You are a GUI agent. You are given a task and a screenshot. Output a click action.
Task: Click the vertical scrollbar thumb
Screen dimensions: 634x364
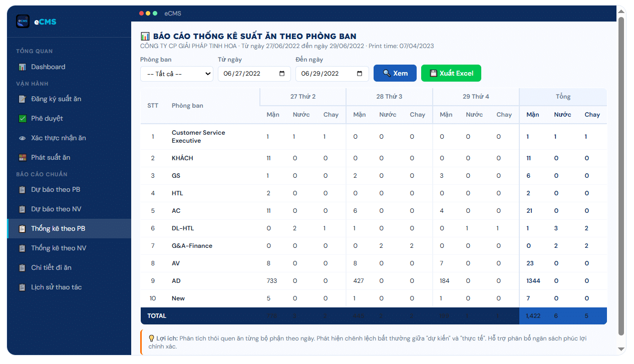[x=621, y=176]
